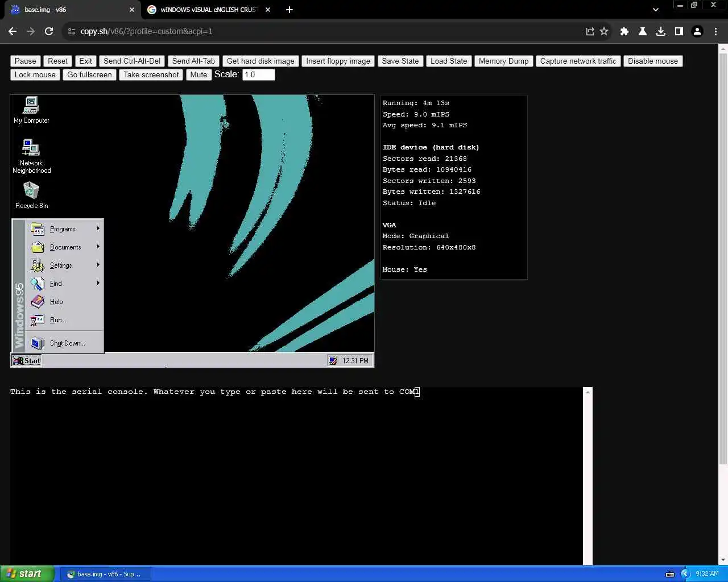Viewport: 728px width, 582px height.
Task: Open the tab search dropdown chevron
Action: pos(656,10)
